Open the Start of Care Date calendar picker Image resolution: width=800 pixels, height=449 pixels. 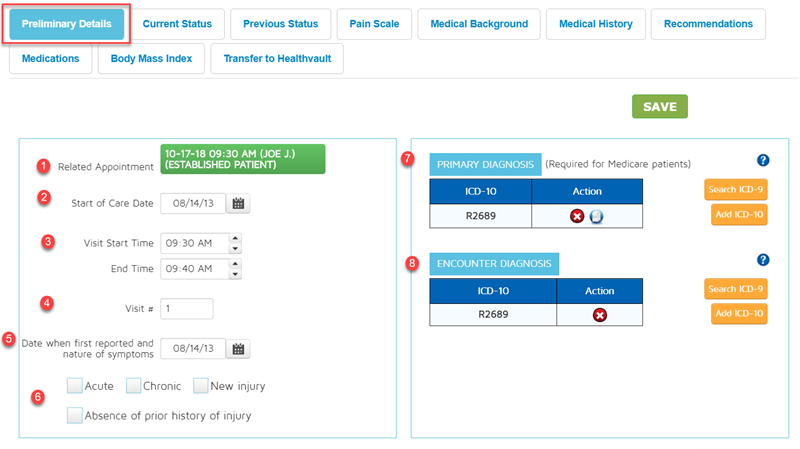(x=239, y=204)
